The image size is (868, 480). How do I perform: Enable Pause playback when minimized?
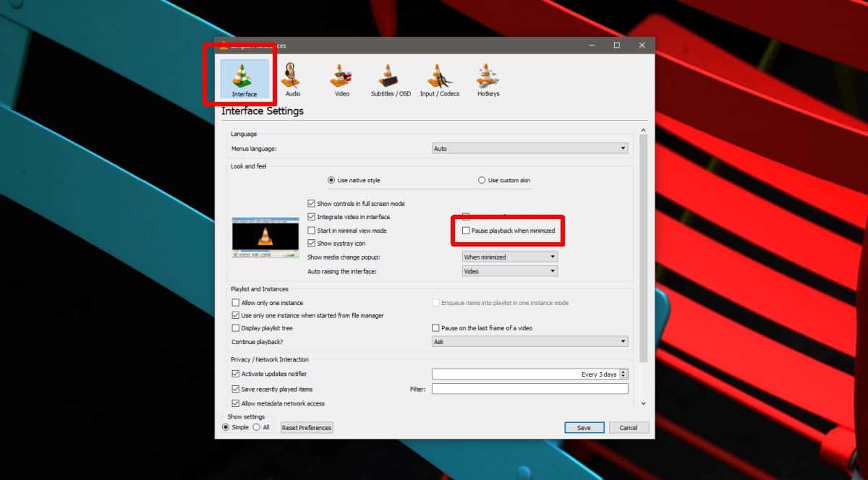[x=509, y=231]
